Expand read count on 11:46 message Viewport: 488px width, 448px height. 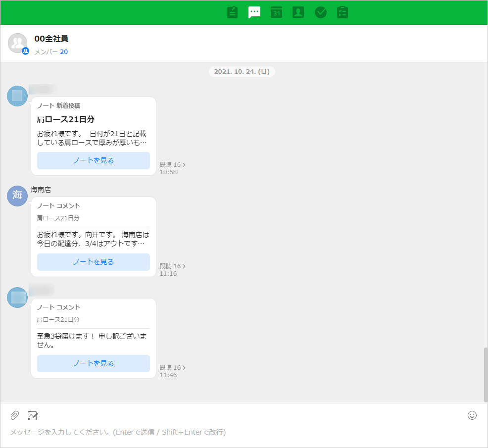173,368
